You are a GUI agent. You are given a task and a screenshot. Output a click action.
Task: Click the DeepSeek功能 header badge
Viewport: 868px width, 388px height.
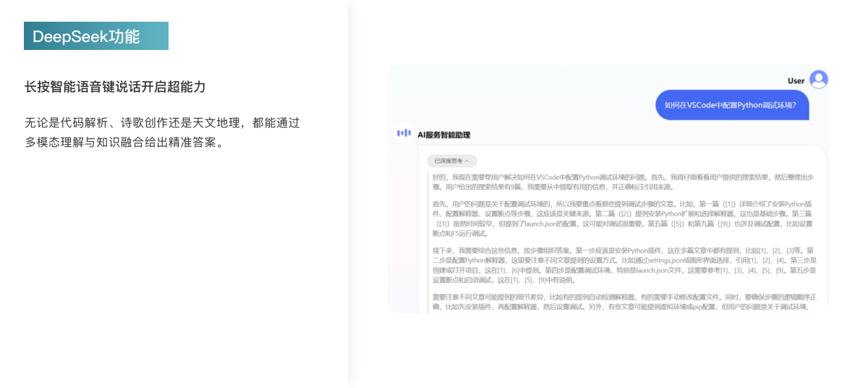point(95,36)
